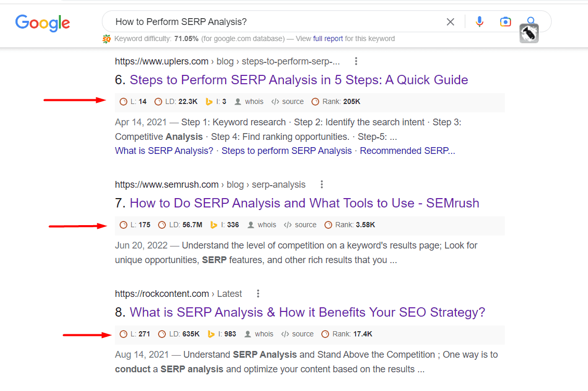View source for uplers result
This screenshot has height=391, width=588.
(288, 101)
